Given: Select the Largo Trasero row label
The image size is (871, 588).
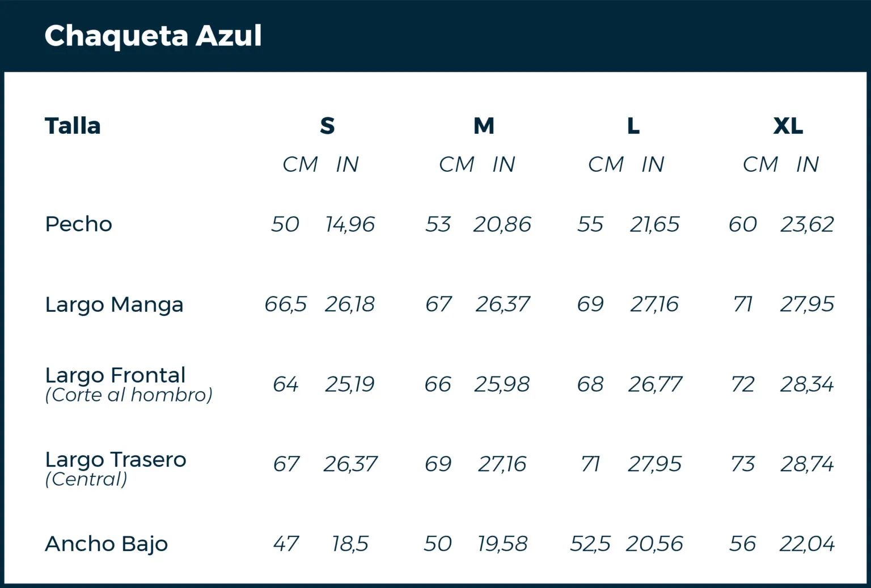Looking at the screenshot, I should 116,460.
